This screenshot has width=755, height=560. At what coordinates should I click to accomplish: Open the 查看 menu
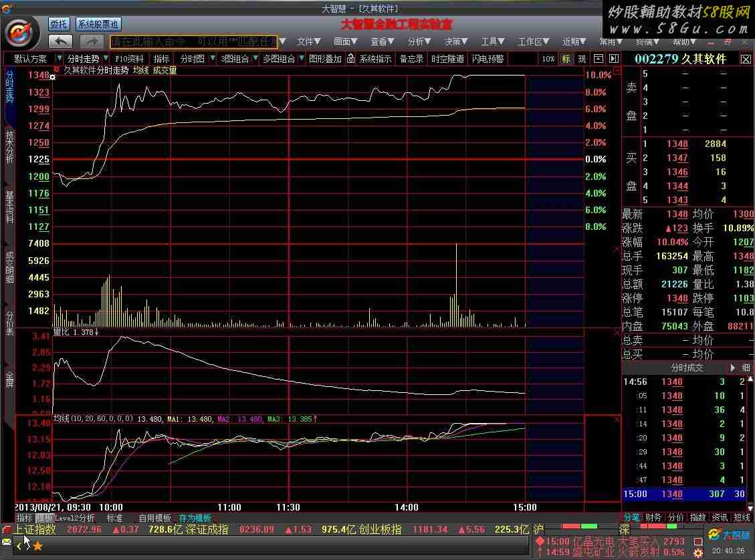[x=383, y=42]
